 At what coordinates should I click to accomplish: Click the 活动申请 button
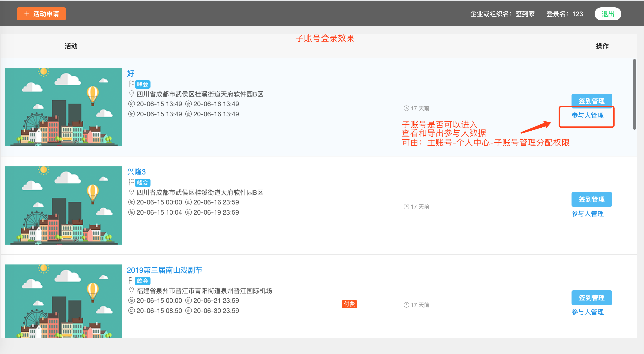click(x=41, y=14)
